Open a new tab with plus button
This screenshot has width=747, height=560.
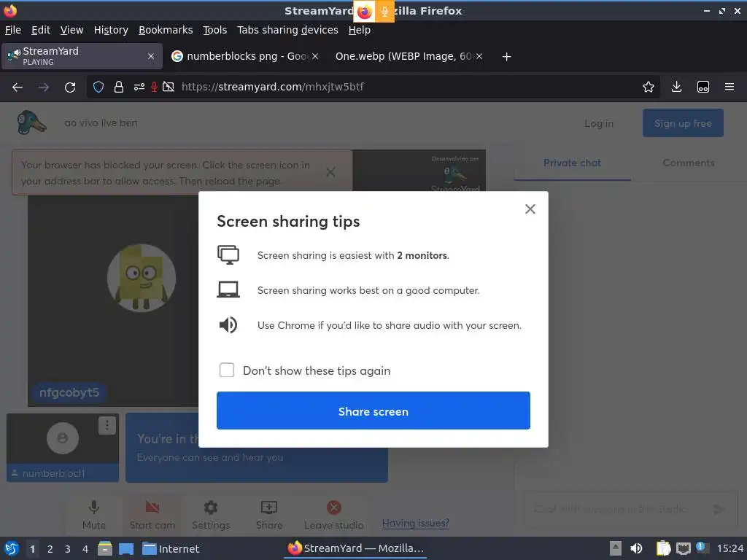pos(506,57)
